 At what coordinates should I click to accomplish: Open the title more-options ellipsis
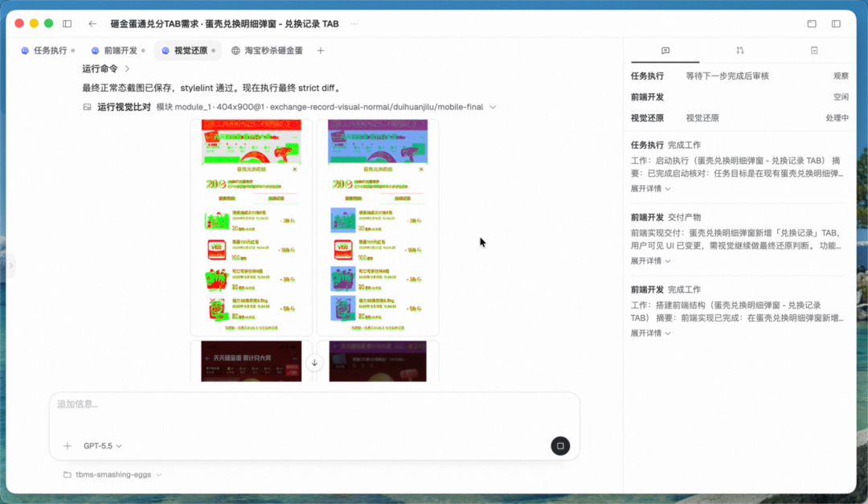coord(354,24)
